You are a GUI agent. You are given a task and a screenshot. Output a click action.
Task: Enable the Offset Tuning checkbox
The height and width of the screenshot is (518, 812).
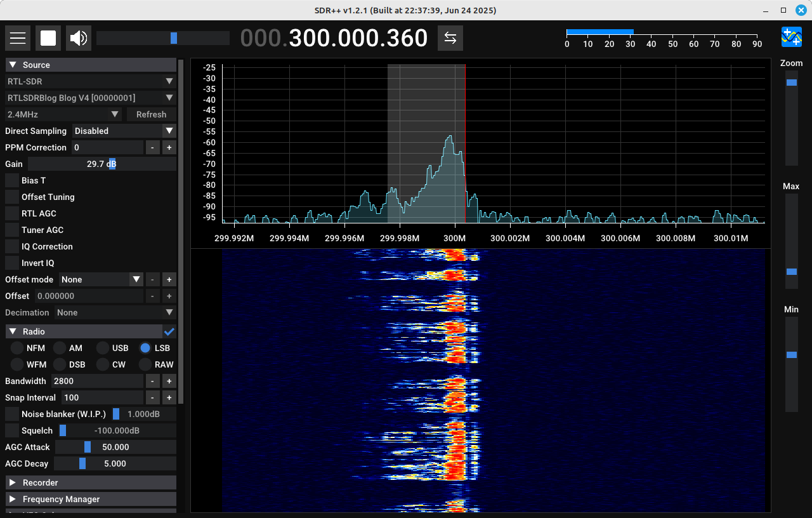(x=12, y=197)
